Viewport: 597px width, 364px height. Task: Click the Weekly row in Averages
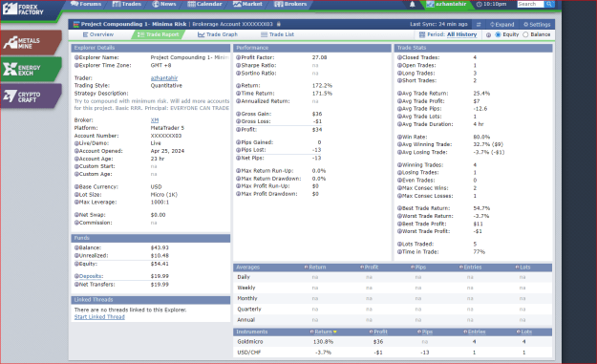[393, 288]
